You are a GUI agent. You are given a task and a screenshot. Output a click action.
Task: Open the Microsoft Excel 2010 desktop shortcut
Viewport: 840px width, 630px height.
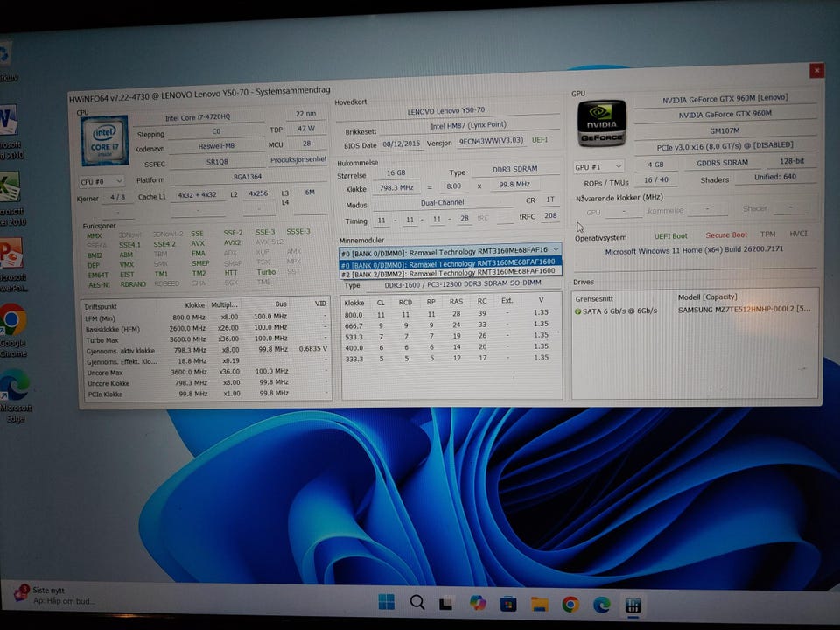10,199
